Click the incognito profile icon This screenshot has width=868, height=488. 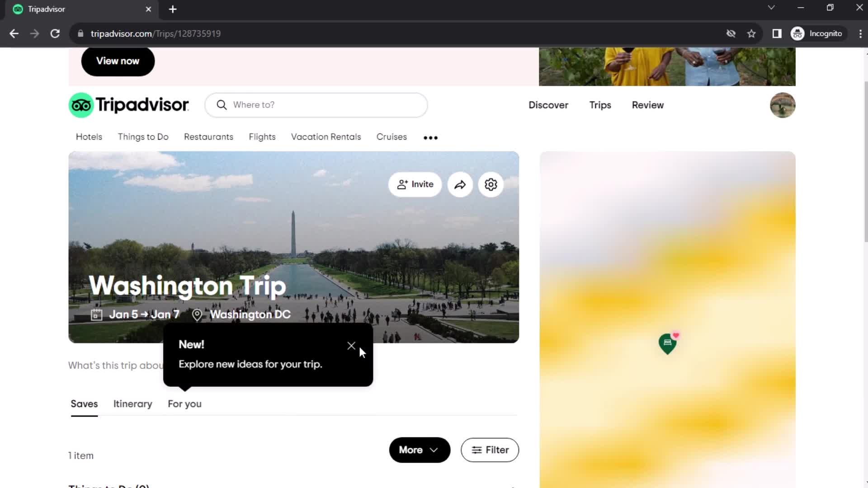click(x=799, y=33)
